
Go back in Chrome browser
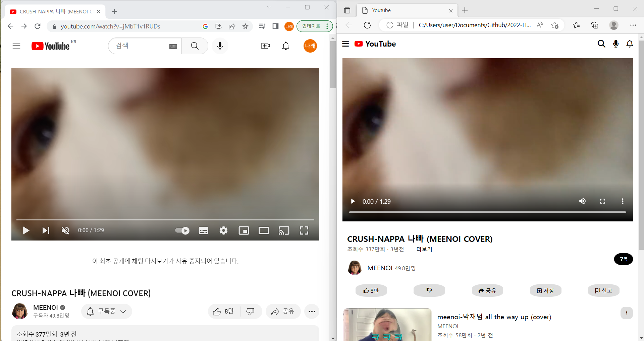(10, 26)
